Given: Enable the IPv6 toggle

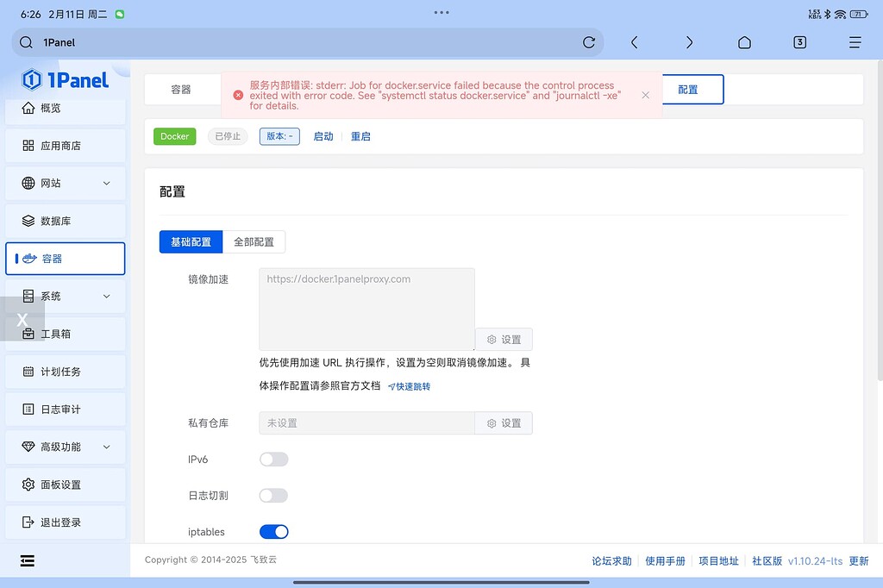Looking at the screenshot, I should (273, 459).
